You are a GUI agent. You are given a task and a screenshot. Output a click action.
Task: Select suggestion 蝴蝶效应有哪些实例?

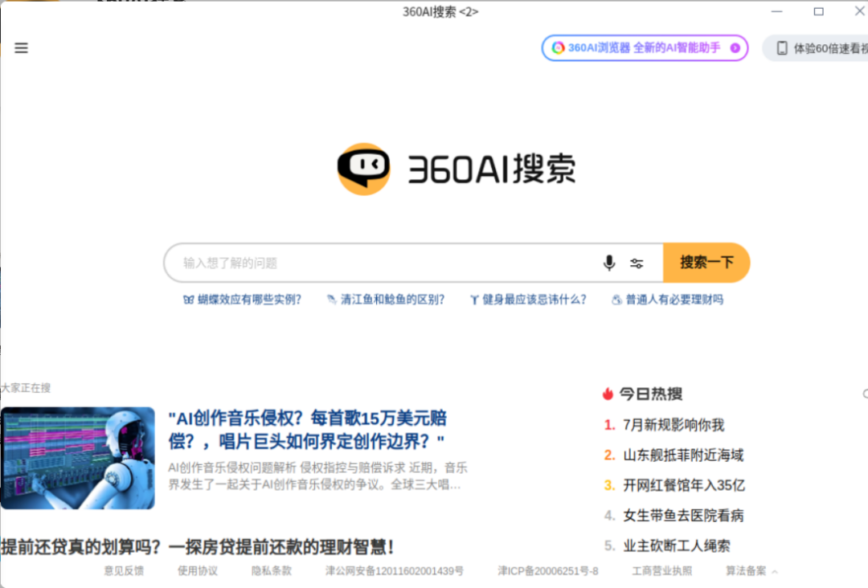click(x=243, y=300)
